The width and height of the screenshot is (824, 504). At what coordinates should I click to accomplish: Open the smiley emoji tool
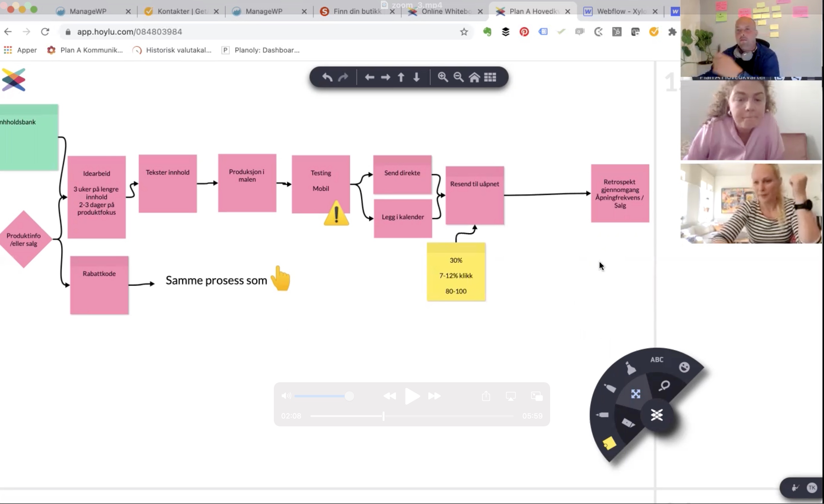click(x=684, y=367)
